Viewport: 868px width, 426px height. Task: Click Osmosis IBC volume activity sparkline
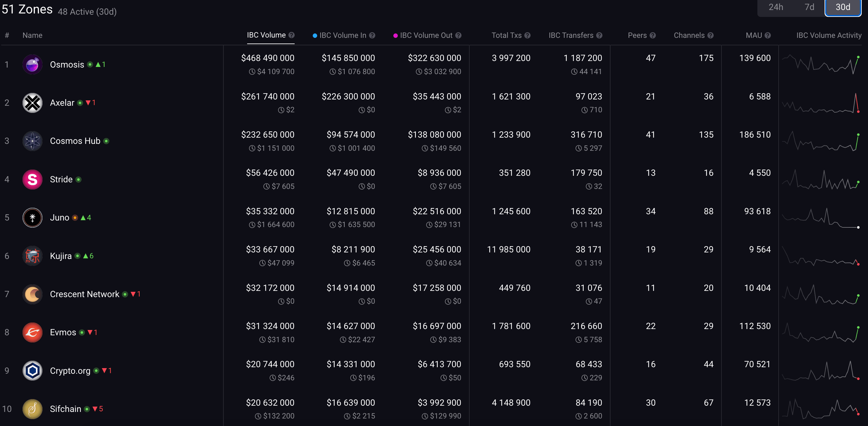(x=821, y=64)
